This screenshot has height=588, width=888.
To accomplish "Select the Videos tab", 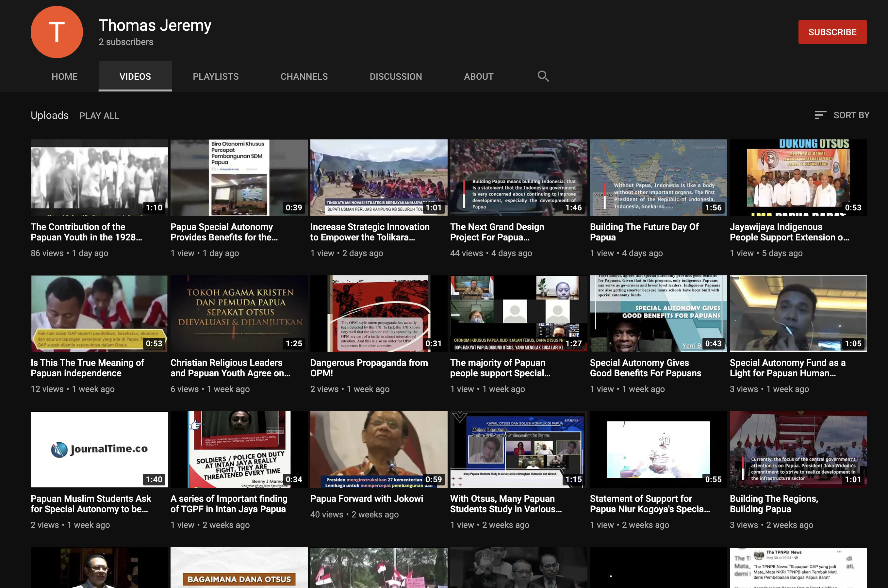I will tap(135, 76).
